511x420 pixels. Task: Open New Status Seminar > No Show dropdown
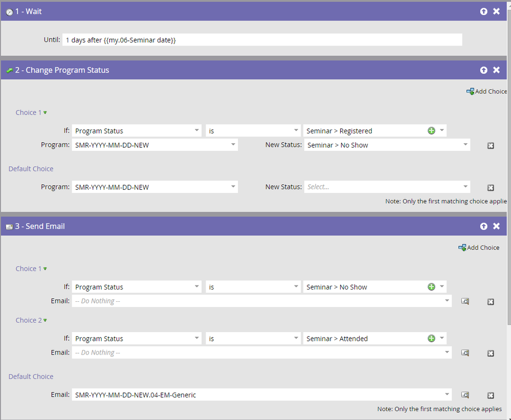pos(387,145)
